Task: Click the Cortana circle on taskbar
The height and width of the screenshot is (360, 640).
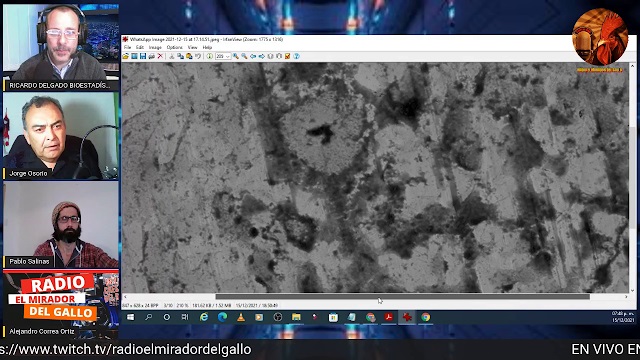Action: tap(167, 317)
